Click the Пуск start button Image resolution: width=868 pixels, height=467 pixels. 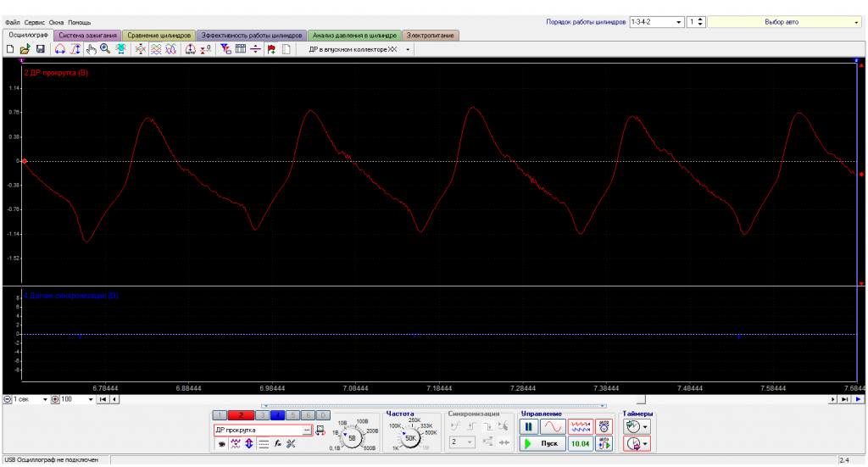(x=542, y=444)
